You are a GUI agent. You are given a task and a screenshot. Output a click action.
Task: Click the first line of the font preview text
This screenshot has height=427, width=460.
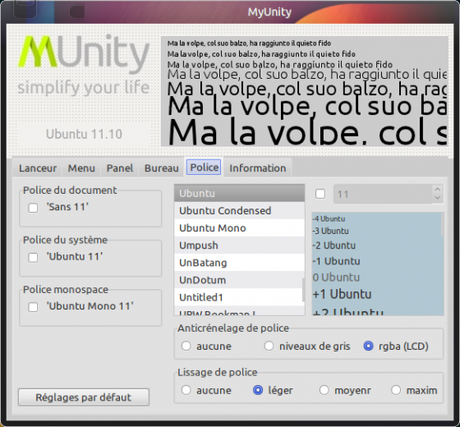point(249,43)
